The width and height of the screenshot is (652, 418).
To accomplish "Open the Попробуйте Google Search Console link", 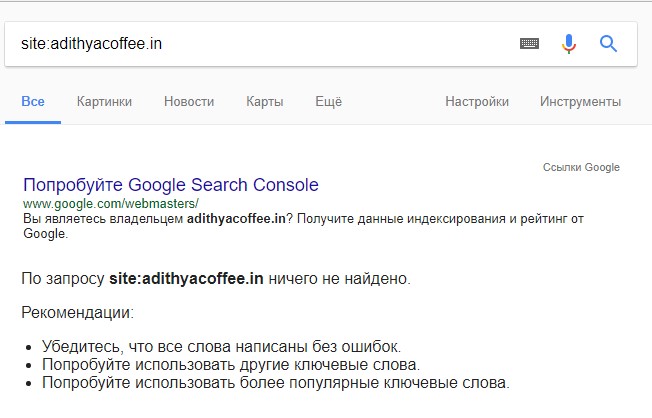I will point(170,185).
